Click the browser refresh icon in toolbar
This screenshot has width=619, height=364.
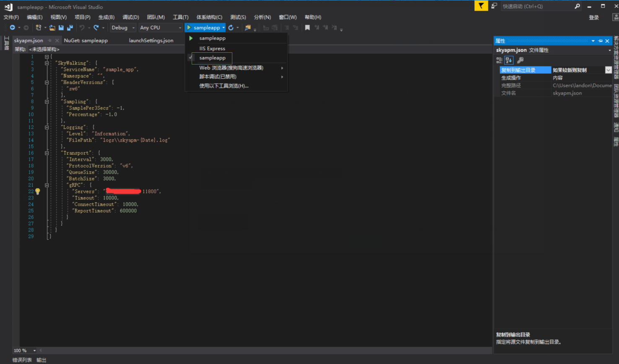[x=231, y=28]
